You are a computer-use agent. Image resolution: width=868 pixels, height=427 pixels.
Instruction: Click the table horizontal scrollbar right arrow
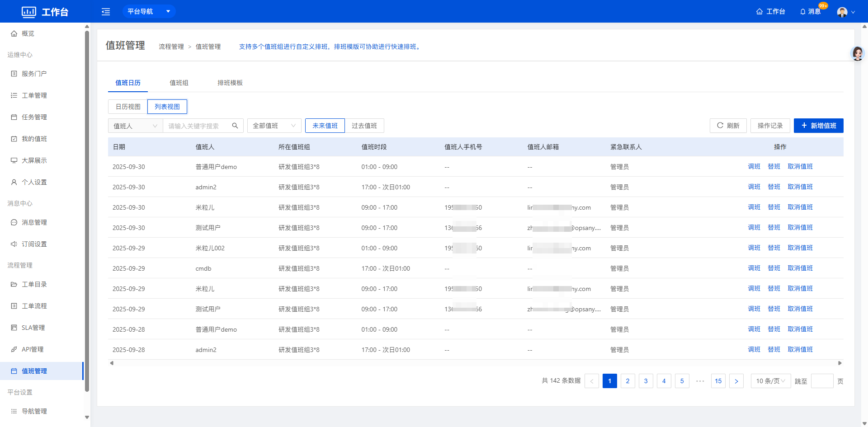click(840, 363)
